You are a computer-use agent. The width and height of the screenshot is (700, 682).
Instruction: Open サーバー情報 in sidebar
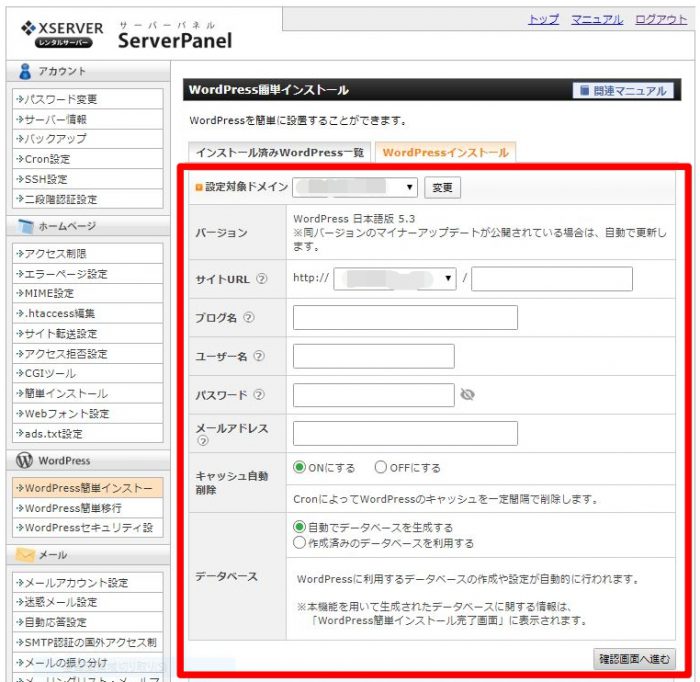[88, 119]
